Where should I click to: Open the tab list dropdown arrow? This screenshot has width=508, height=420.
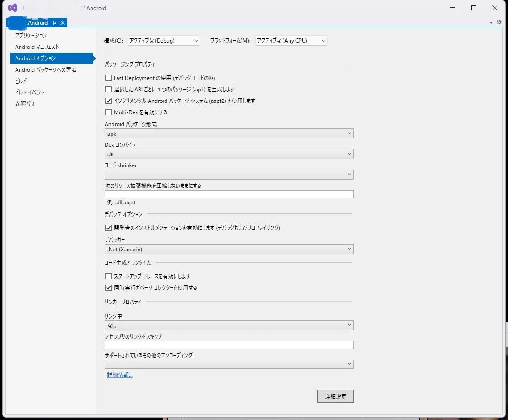[x=491, y=23]
